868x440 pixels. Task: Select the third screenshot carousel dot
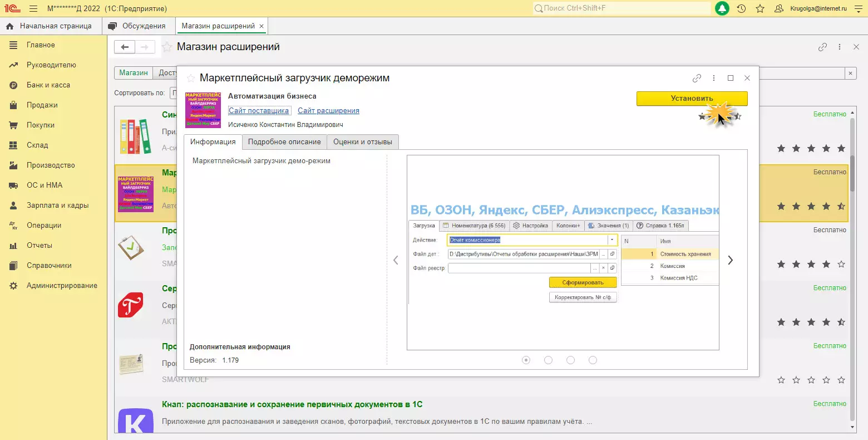tap(570, 360)
